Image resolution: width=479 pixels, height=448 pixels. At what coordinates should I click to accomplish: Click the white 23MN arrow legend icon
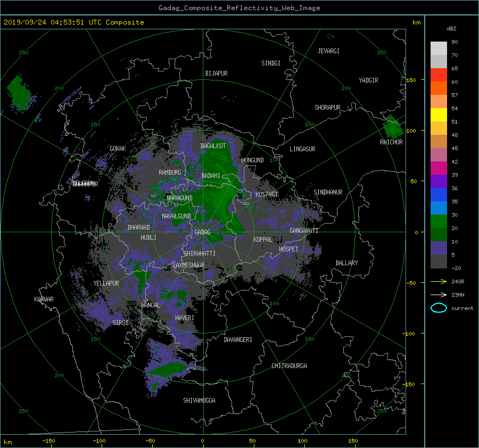click(439, 295)
